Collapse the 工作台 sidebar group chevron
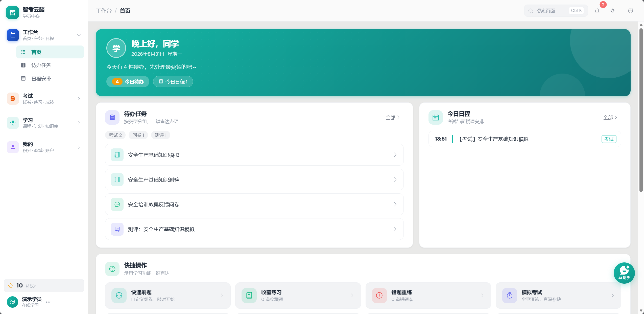644x314 pixels. click(x=79, y=35)
